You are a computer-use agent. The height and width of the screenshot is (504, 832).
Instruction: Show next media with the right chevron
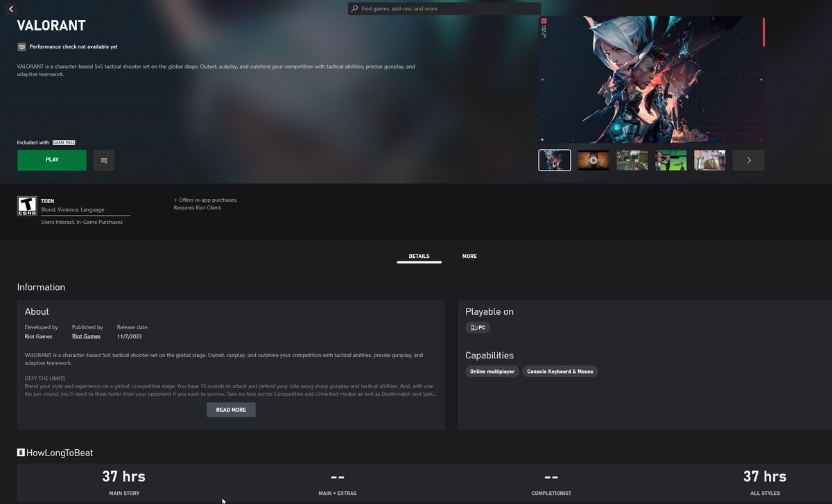click(749, 160)
